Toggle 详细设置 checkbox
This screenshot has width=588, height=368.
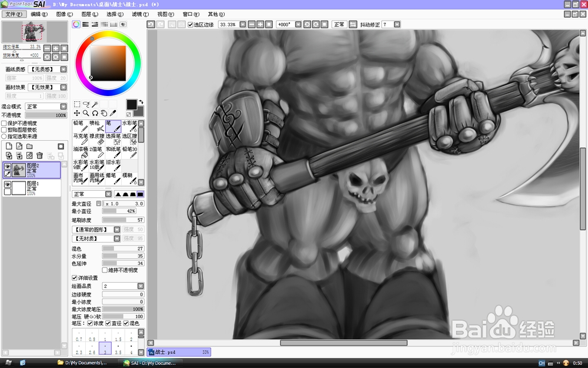(74, 278)
